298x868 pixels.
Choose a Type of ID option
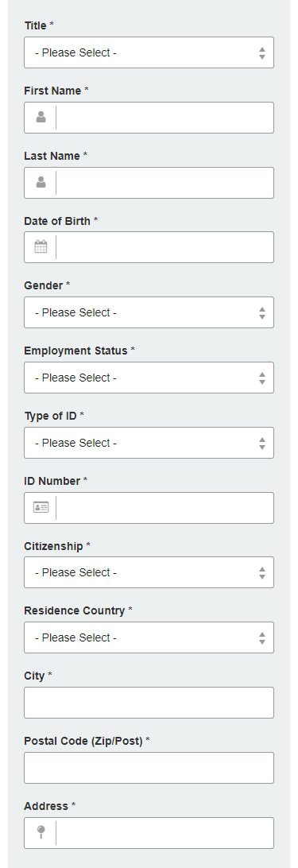click(x=149, y=443)
